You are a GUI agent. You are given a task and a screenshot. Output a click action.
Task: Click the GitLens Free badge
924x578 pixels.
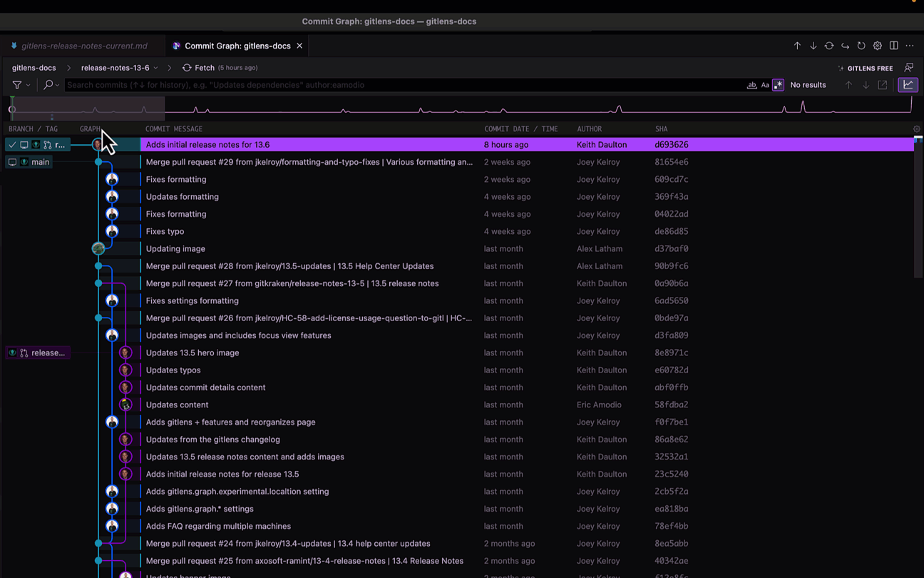866,69
